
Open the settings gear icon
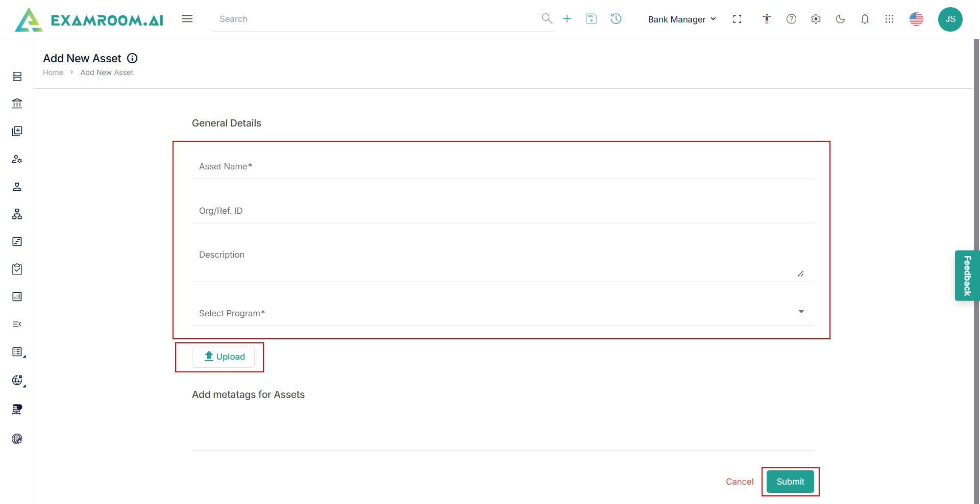pyautogui.click(x=816, y=19)
